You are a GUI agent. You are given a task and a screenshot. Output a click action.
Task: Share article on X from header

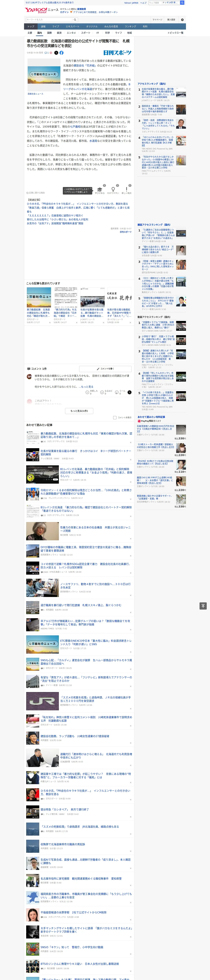[56, 53]
